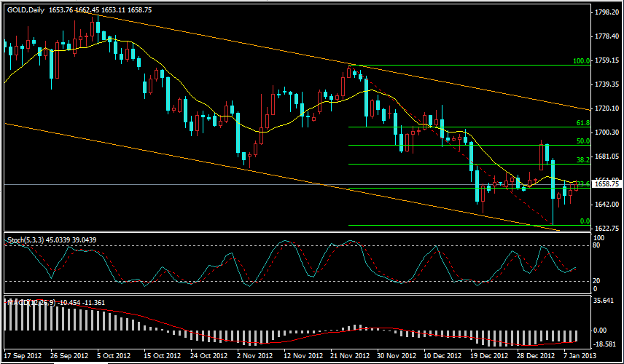
Task: Click the 5 Oct 2012 date label
Action: coord(114,355)
